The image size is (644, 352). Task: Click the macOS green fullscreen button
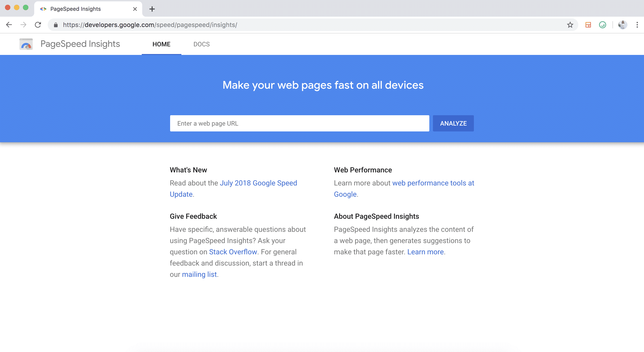pos(25,7)
